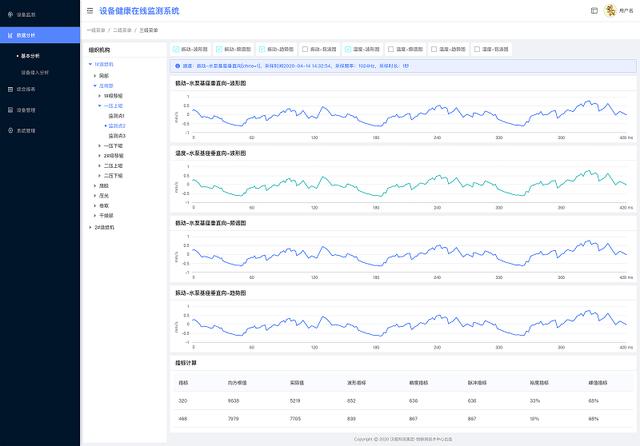Click the table cell with value 839

[x=351, y=419]
